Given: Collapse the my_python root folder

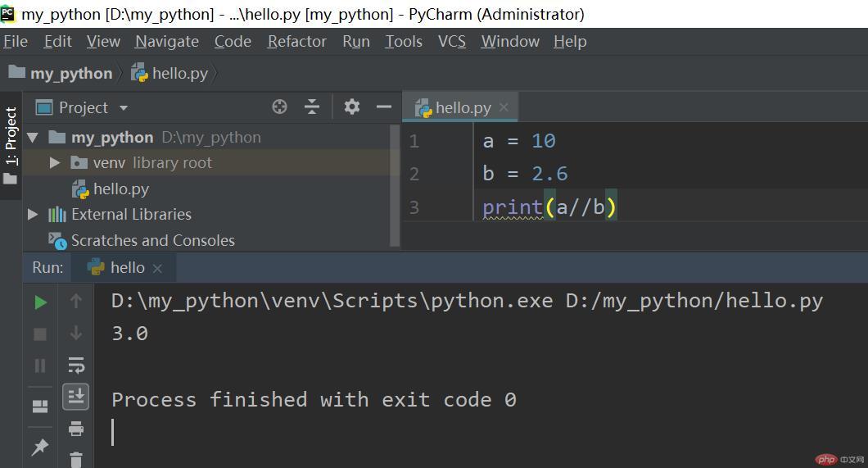Looking at the screenshot, I should (x=33, y=137).
